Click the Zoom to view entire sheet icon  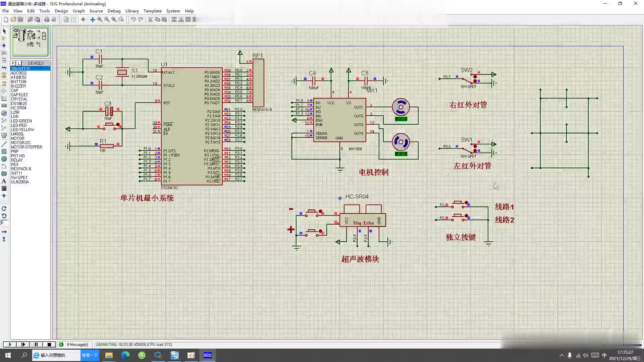click(x=114, y=19)
